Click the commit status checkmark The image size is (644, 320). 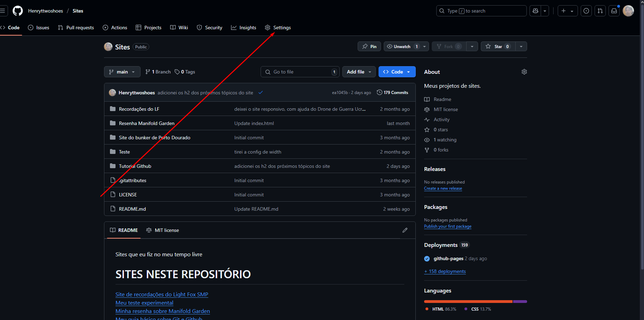[x=261, y=93]
